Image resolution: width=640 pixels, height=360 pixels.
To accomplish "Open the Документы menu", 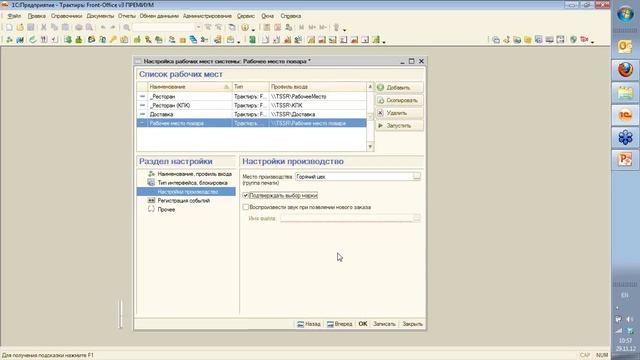I will point(100,16).
